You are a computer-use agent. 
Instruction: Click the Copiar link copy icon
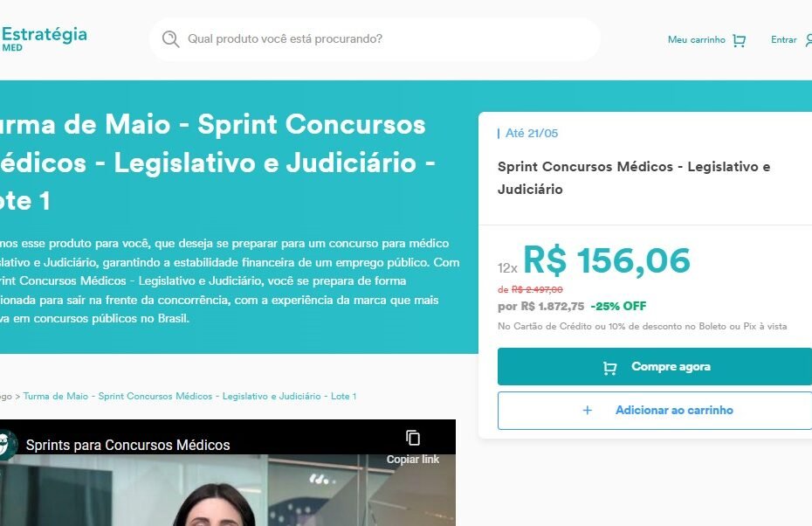pos(413,438)
